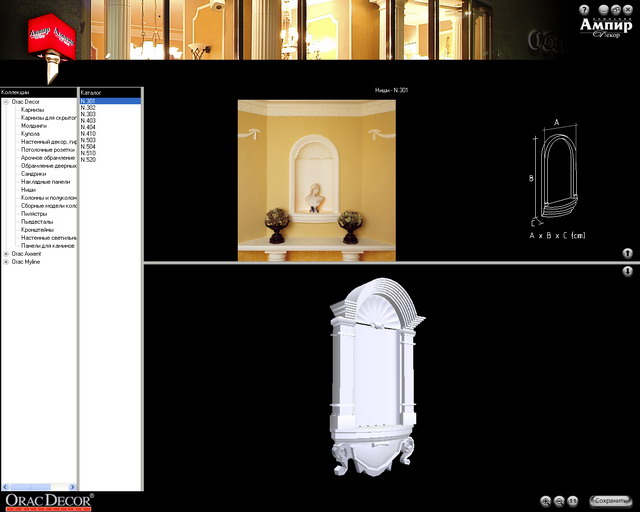Click the down arrow panel icon
640x512 pixels.
[x=627, y=271]
